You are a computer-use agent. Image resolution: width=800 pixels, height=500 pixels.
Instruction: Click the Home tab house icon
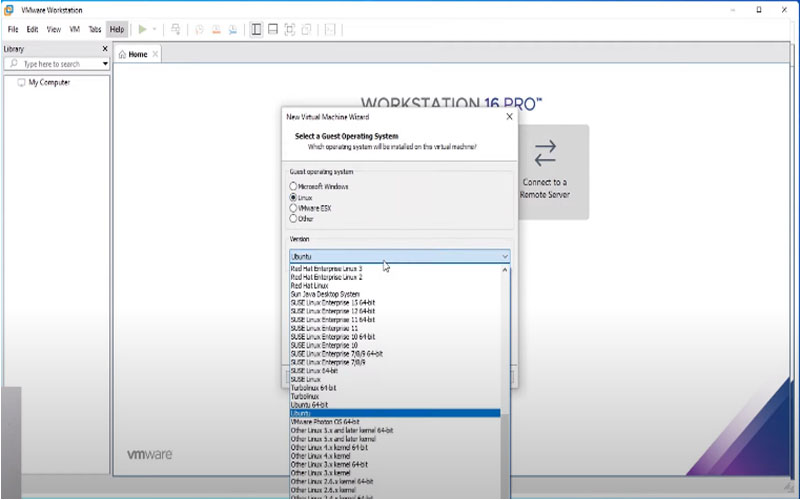point(122,55)
